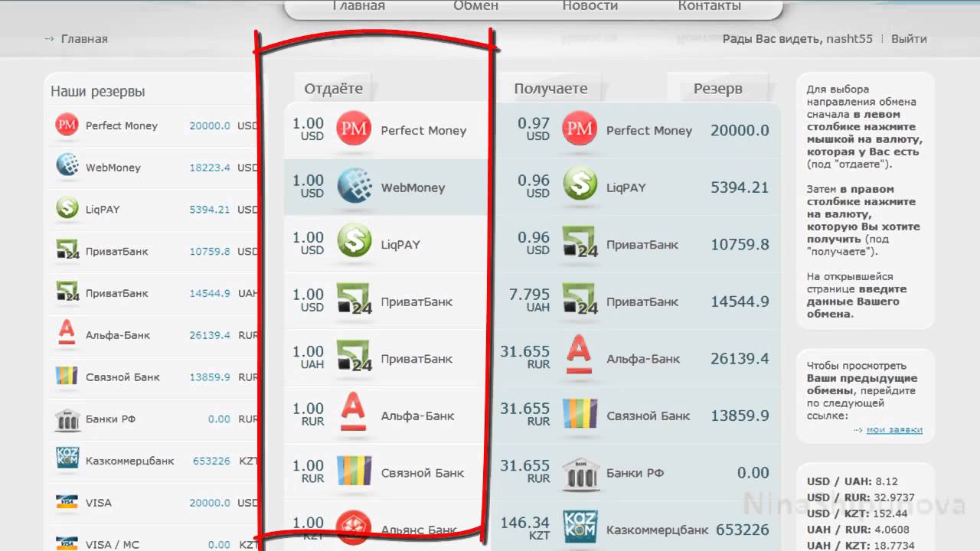Click Казкоммерцбанк icon in Наши резервы
Image resolution: width=980 pixels, height=551 pixels.
pos(67,459)
